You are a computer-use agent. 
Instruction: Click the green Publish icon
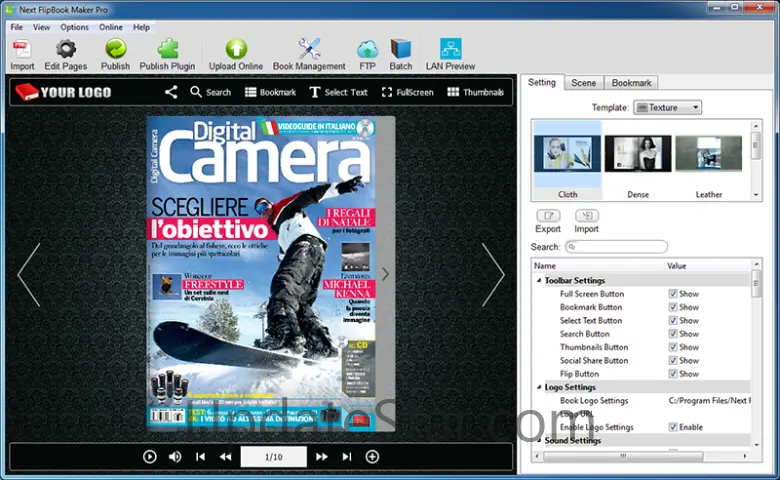pyautogui.click(x=115, y=50)
